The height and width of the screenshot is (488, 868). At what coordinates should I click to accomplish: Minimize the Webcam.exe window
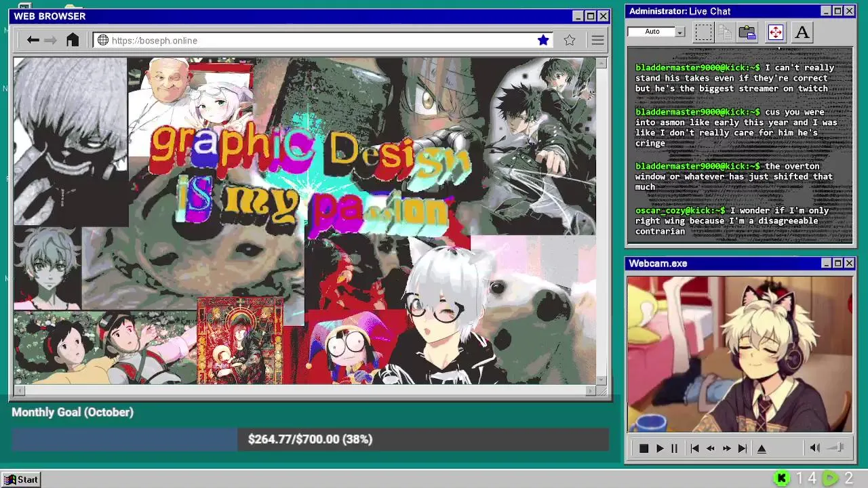point(826,263)
